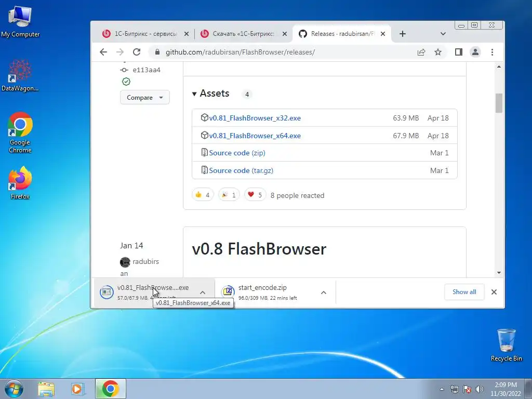Click Show all downloads
Viewport: 532px width, 399px height.
[x=464, y=292]
